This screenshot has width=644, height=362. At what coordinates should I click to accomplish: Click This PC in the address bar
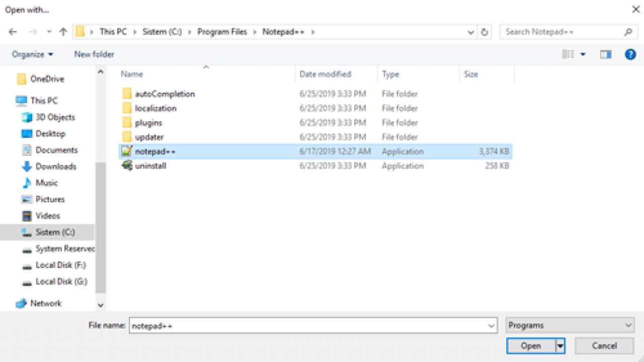point(113,31)
